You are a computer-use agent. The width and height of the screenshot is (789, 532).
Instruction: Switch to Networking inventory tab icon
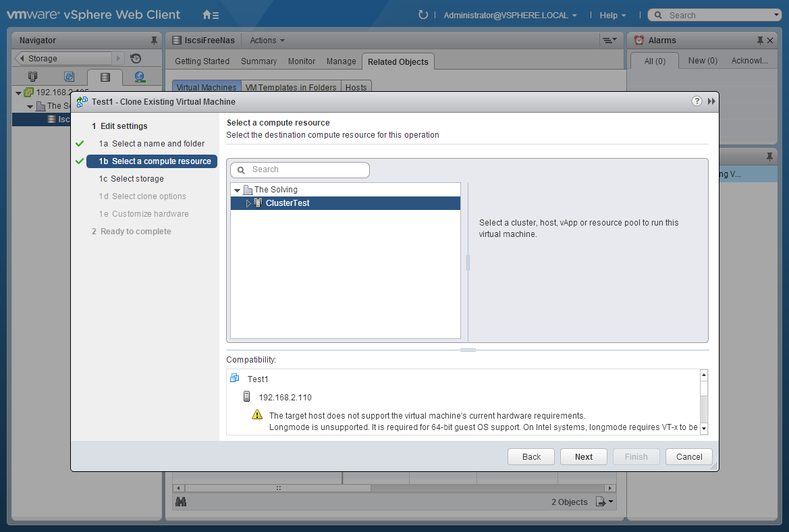(140, 76)
